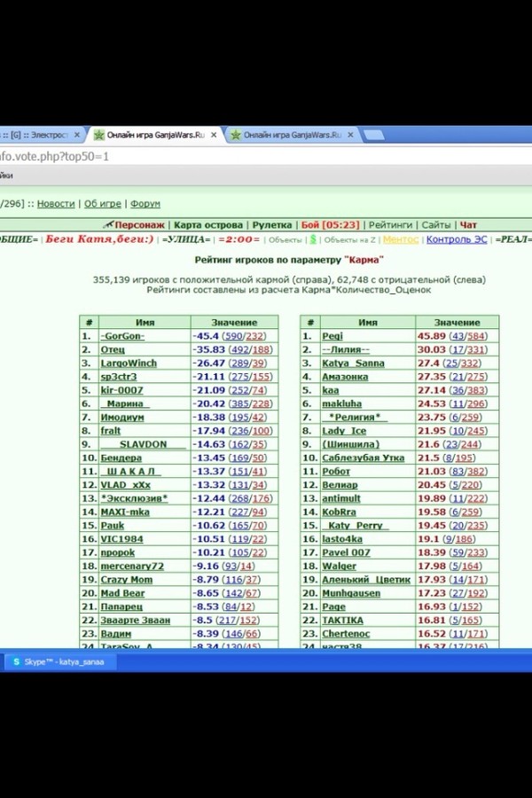This screenshot has height=798, width=532.
Task: Open the Объекты на Z link
Action: (349, 239)
